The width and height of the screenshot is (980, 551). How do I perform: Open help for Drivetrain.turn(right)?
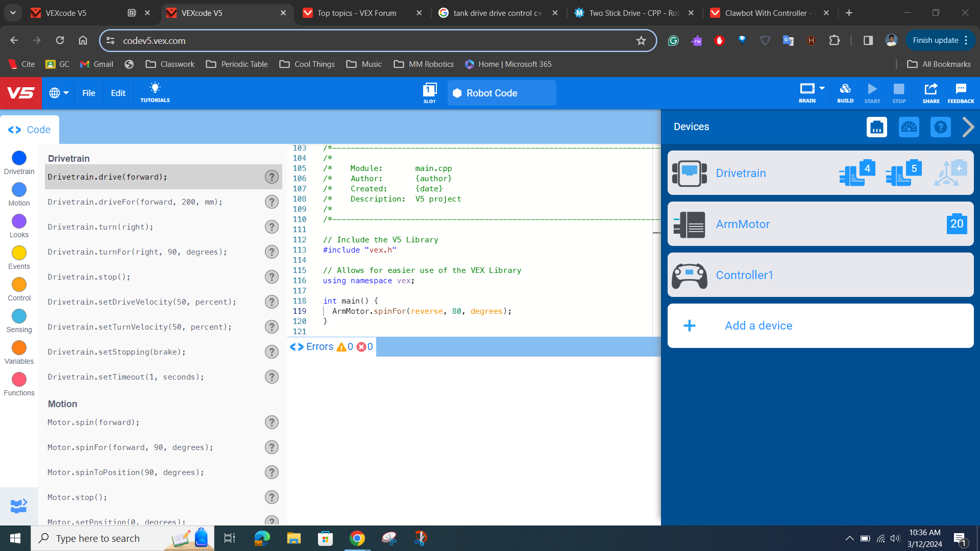pos(272,227)
